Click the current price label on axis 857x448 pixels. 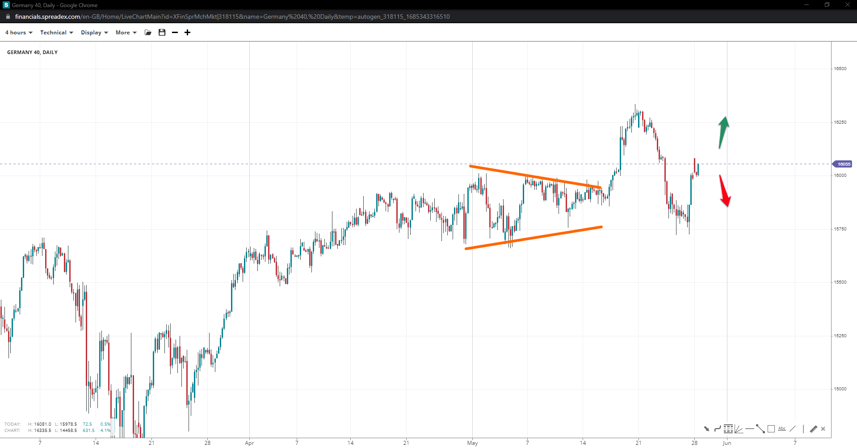click(842, 164)
